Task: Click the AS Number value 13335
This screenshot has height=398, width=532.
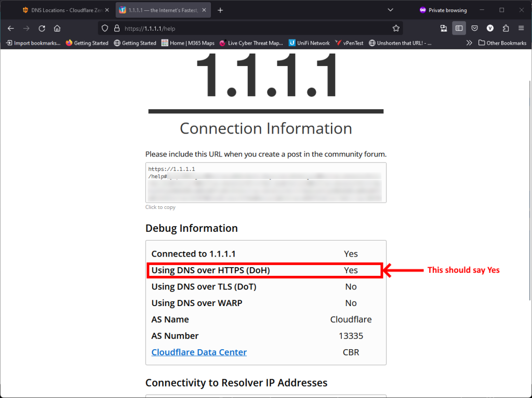Action: (x=351, y=336)
